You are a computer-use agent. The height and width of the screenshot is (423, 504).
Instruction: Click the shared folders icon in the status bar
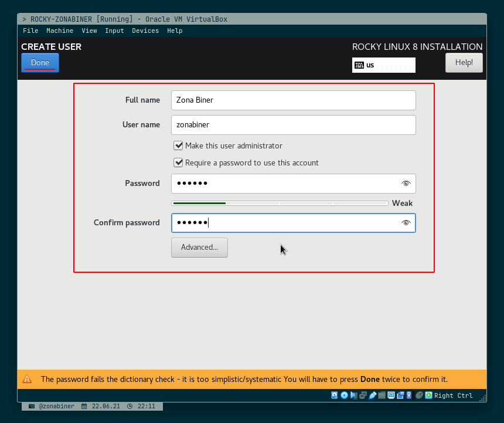(382, 395)
